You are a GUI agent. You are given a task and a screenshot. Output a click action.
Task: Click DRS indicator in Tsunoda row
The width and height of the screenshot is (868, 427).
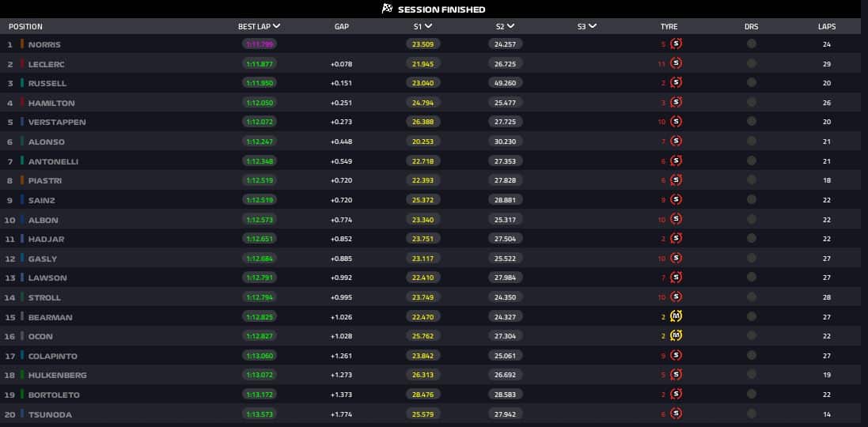click(x=751, y=414)
